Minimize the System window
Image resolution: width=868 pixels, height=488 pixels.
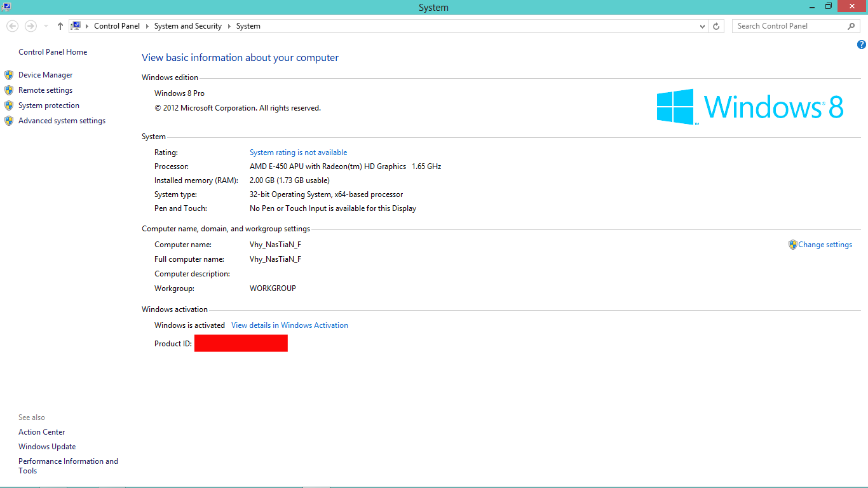(813, 6)
